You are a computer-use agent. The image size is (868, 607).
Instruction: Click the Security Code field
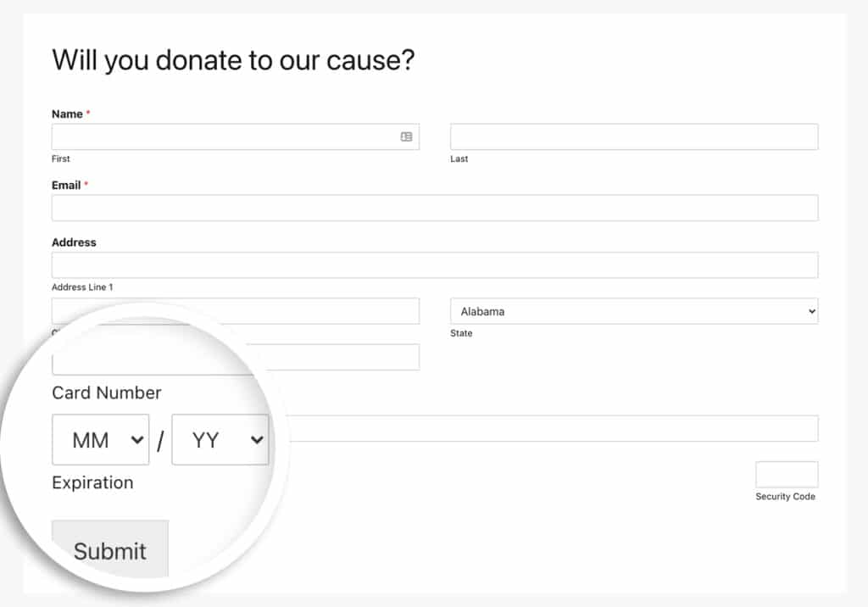pyautogui.click(x=787, y=473)
